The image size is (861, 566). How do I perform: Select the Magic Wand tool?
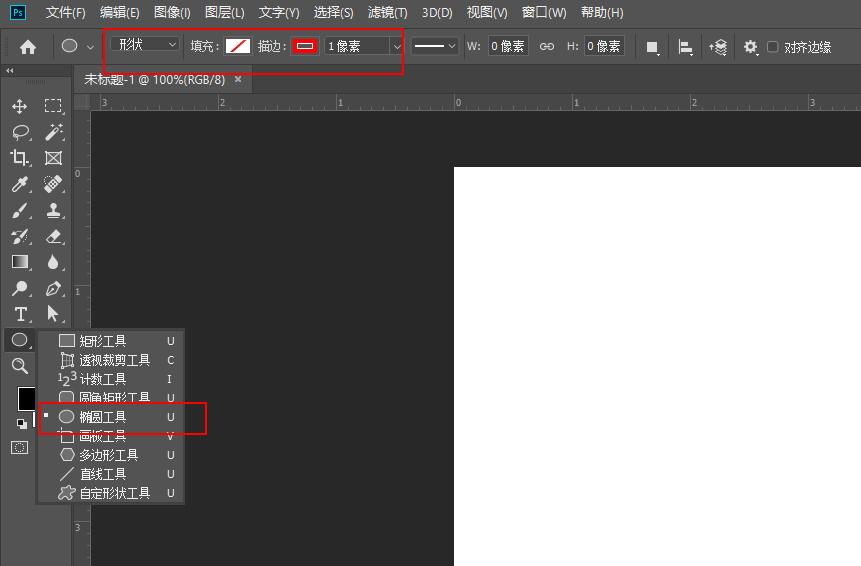(53, 132)
